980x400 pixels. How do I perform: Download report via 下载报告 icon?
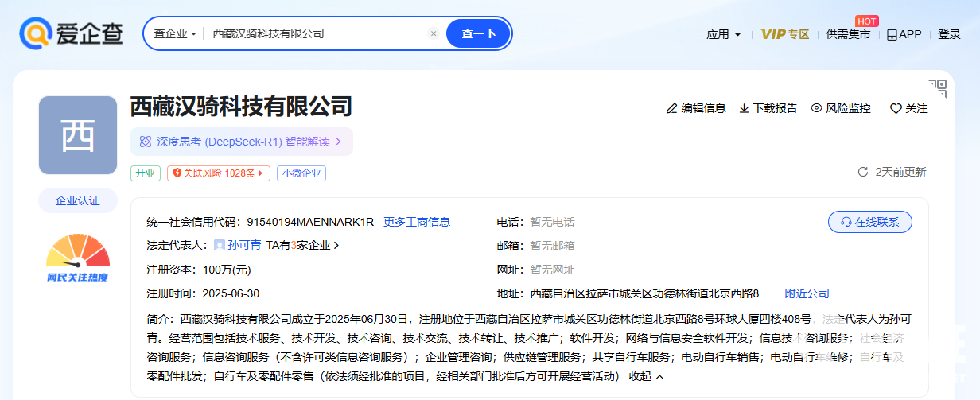[x=745, y=108]
